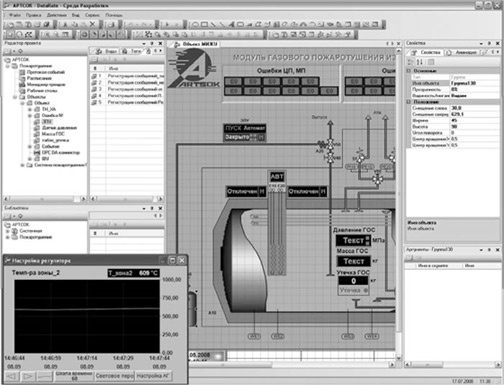Open the Правка menu
Image resolution: width=504 pixels, height=385 pixels.
pyautogui.click(x=33, y=15)
